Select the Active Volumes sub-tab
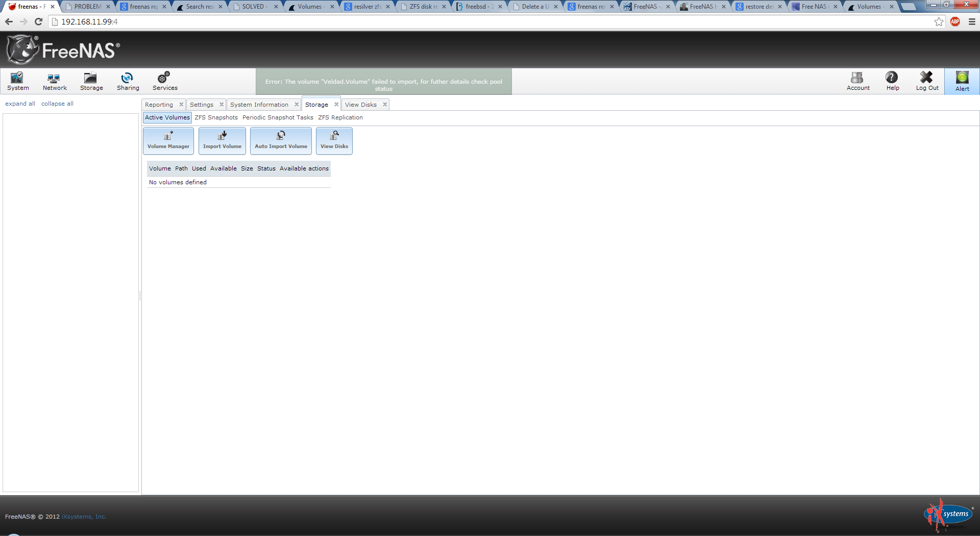The height and width of the screenshot is (536, 980). coord(167,117)
